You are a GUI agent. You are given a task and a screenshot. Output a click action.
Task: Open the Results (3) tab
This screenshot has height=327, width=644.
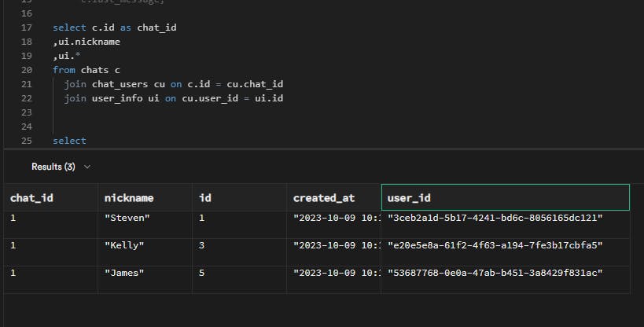point(53,167)
